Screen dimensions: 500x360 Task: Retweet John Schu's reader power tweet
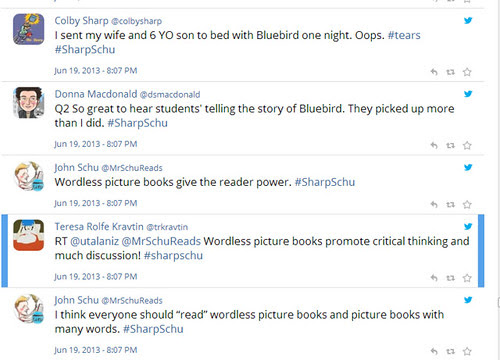click(450, 204)
